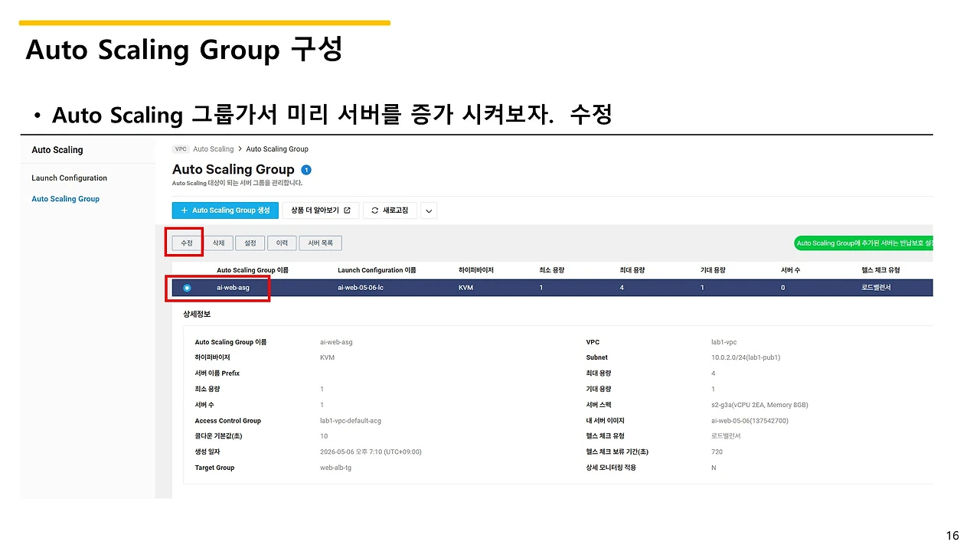Image resolution: width=980 pixels, height=551 pixels.
Task: Click the Auto Scaling Group 생성 button
Action: coord(225,210)
